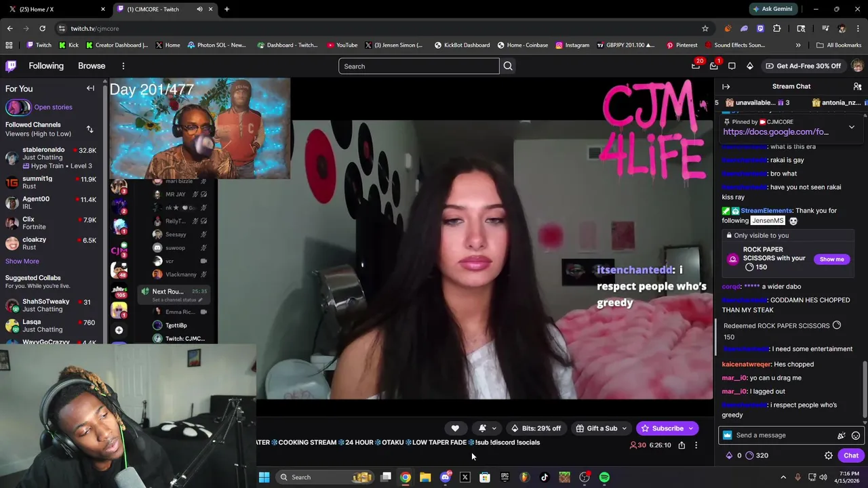Show hidden system tray icons
Image resolution: width=868 pixels, height=488 pixels.
pos(783,477)
